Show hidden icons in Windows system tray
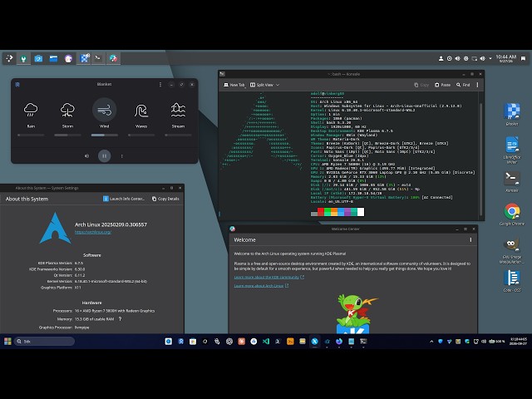The width and height of the screenshot is (532, 399). (x=431, y=342)
